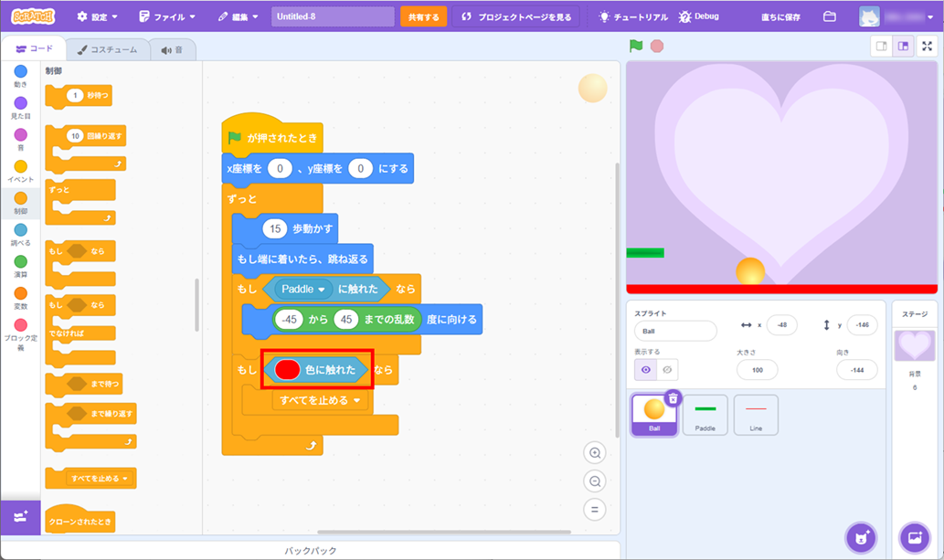Zoom in on the code workspace

click(x=596, y=453)
